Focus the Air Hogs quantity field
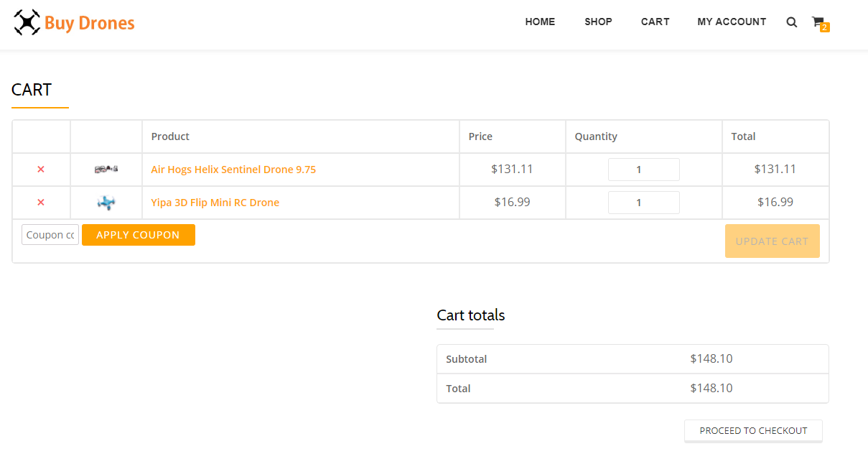The image size is (868, 454). [643, 170]
